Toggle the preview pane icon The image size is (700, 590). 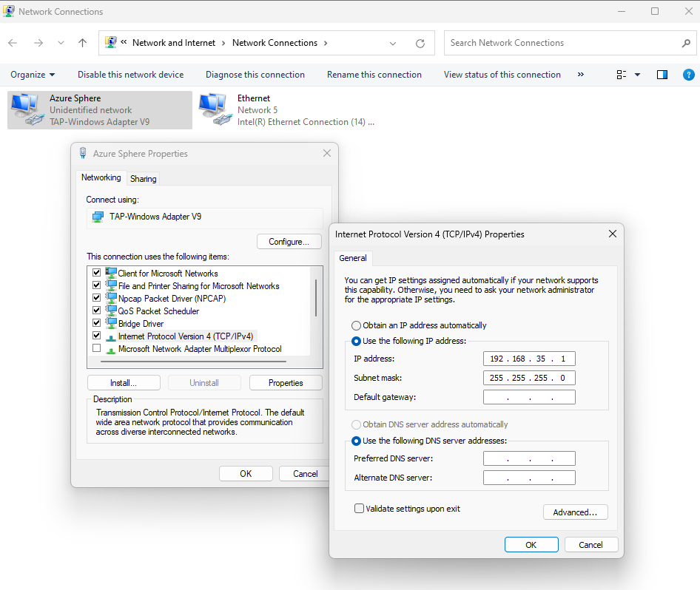pyautogui.click(x=662, y=75)
